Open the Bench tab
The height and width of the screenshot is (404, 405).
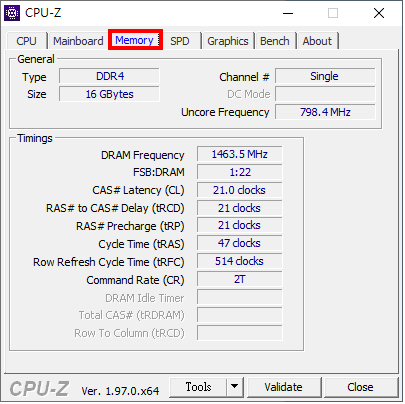click(275, 41)
